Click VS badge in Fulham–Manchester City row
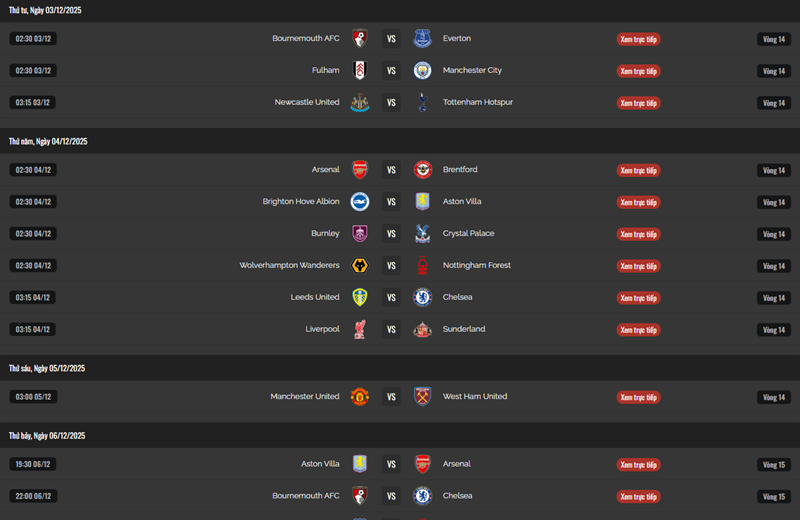800x520 pixels. tap(391, 71)
